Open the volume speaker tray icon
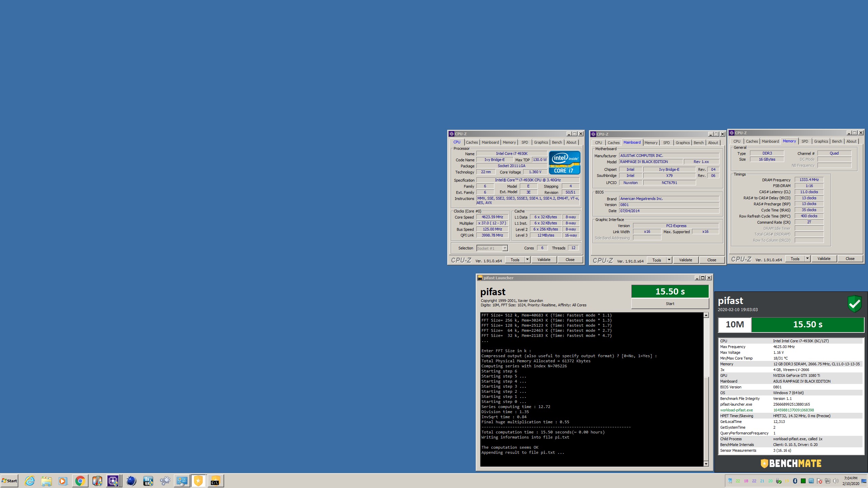868x488 pixels. [835, 481]
